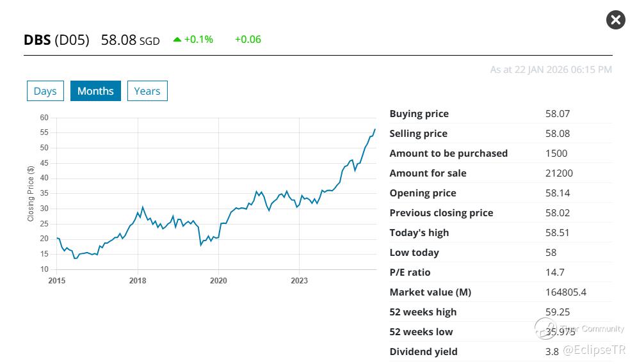This screenshot has width=637, height=364.
Task: Click the 2015 x-axis label
Action: (57, 280)
